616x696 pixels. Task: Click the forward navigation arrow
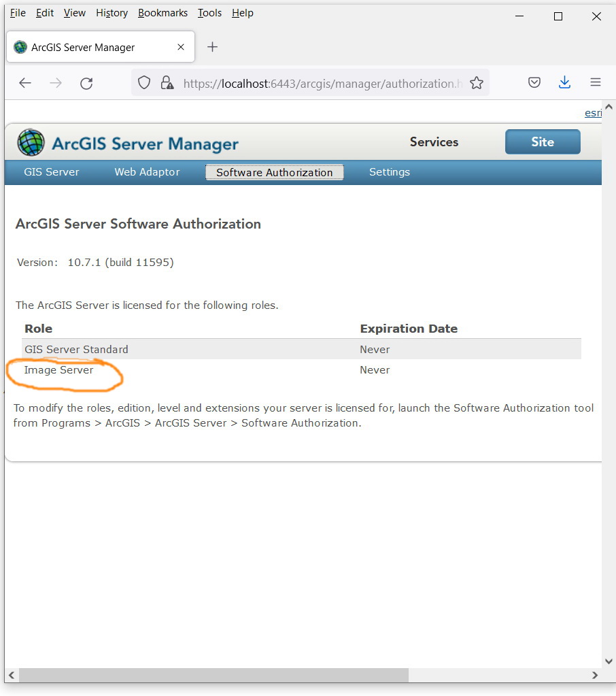pyautogui.click(x=55, y=82)
